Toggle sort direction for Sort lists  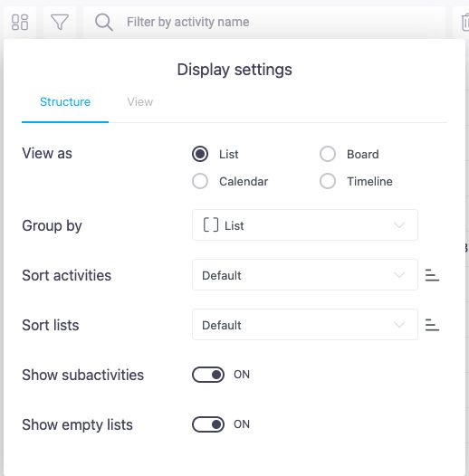tap(432, 325)
